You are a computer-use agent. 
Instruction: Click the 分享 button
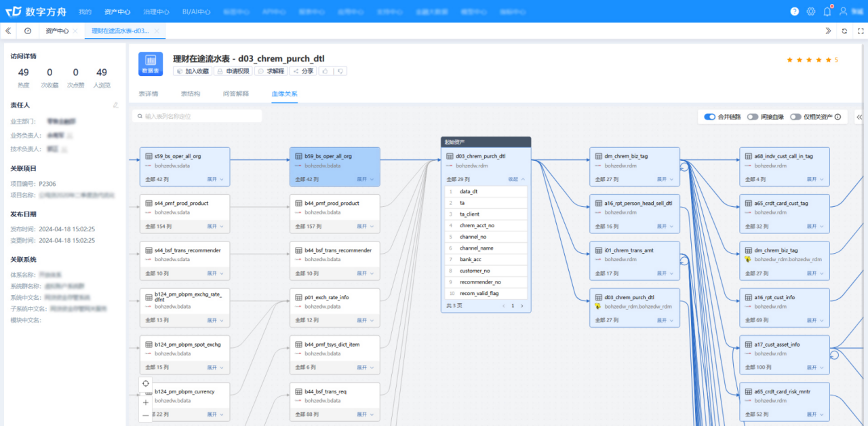pyautogui.click(x=302, y=71)
